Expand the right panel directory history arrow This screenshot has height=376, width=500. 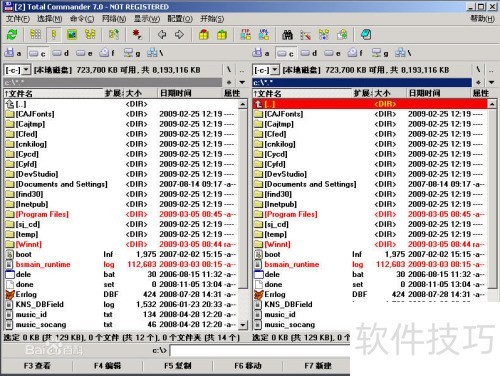(x=491, y=82)
